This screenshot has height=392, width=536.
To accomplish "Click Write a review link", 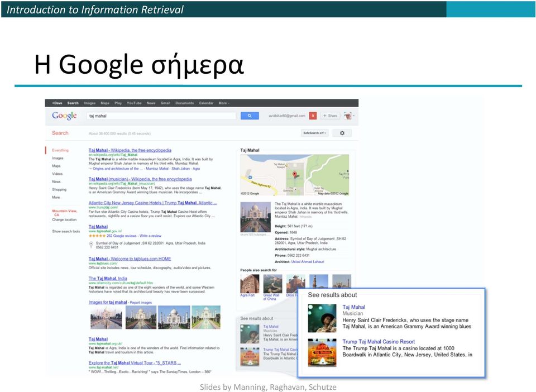I will pyautogui.click(x=150, y=236).
